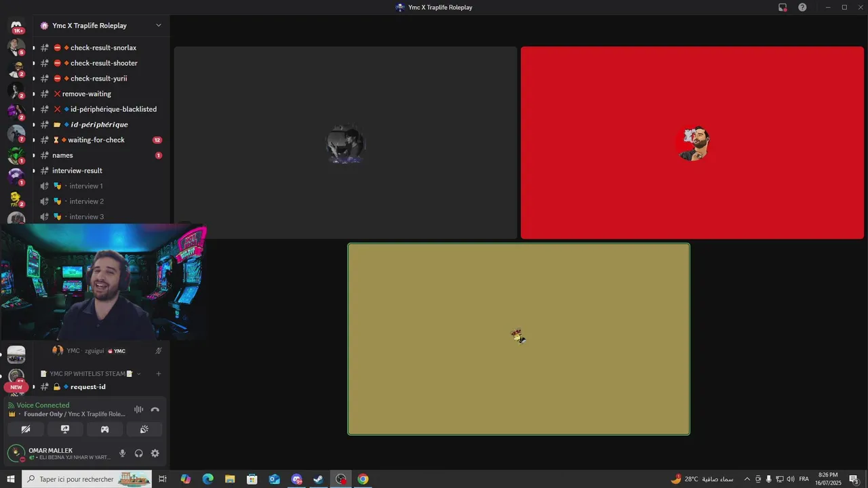
Task: Expand threads arrow beside remove-waiting
Action: [33, 94]
